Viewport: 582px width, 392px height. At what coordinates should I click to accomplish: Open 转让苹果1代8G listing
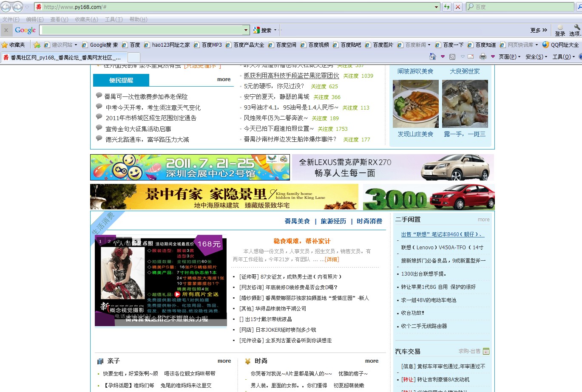coord(438,287)
